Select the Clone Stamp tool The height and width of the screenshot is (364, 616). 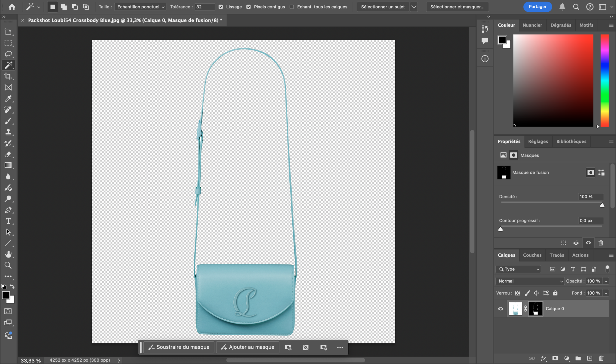(x=8, y=132)
